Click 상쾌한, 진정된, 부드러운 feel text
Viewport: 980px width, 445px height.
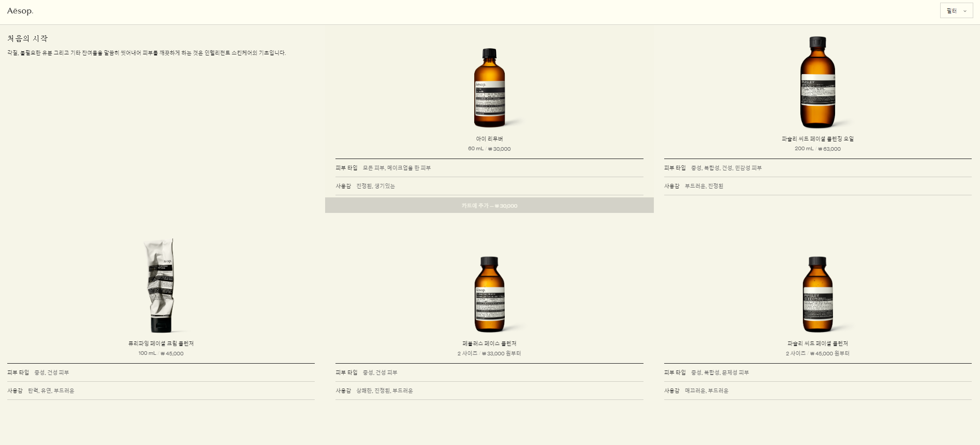[385, 391]
